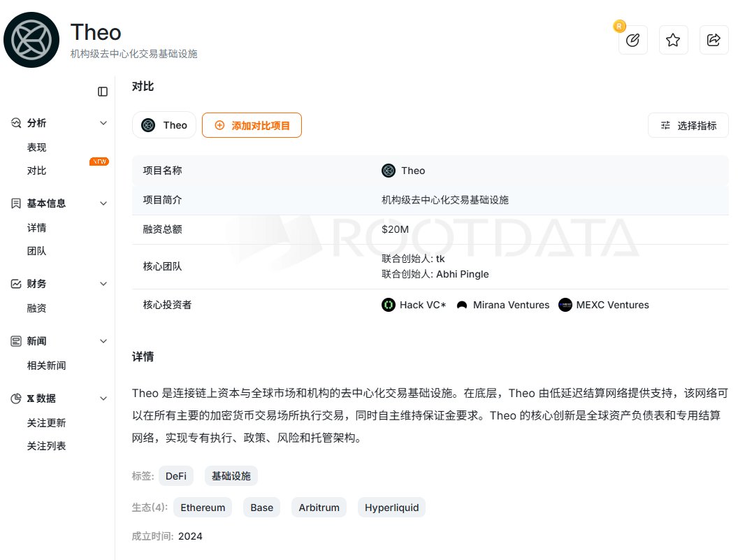Click the Theo logo in 项目名称 row
Viewport: 738px width, 560px height.
(x=389, y=171)
